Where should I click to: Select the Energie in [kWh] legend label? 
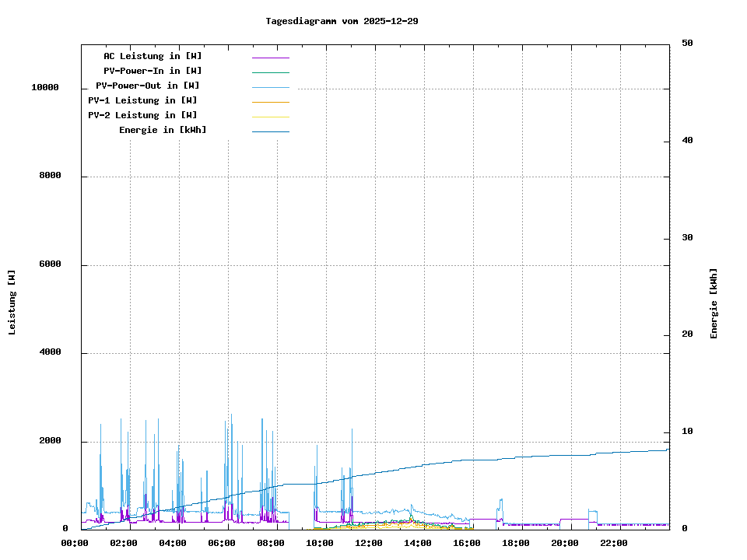pyautogui.click(x=163, y=130)
